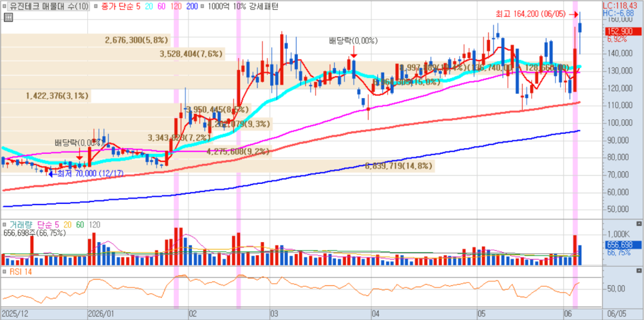
Task: Select the 1000억 10% 강세패턴 indicator label
Action: pos(243,6)
